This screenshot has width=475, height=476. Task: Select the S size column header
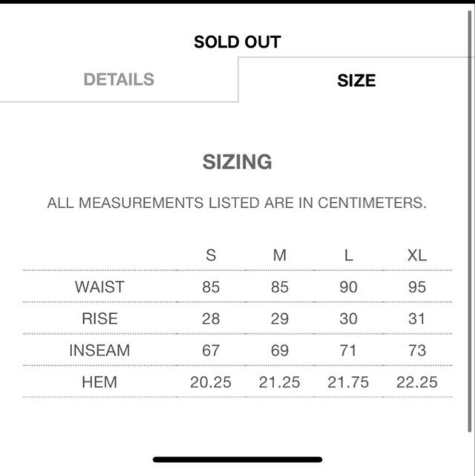(211, 255)
